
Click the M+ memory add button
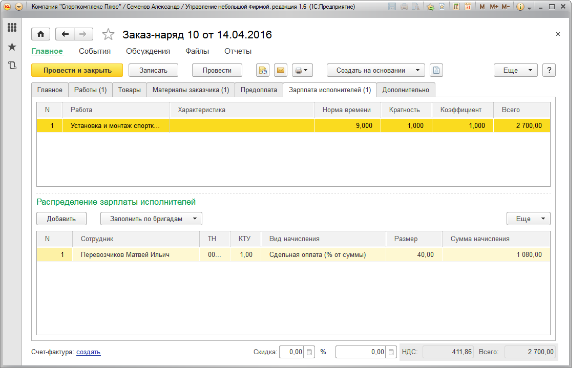(x=494, y=7)
